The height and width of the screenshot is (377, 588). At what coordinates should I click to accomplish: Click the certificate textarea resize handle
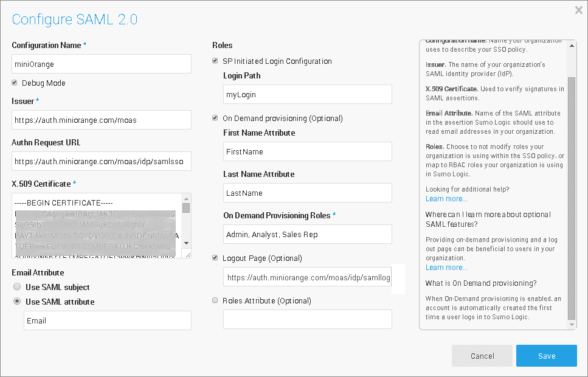point(187,254)
